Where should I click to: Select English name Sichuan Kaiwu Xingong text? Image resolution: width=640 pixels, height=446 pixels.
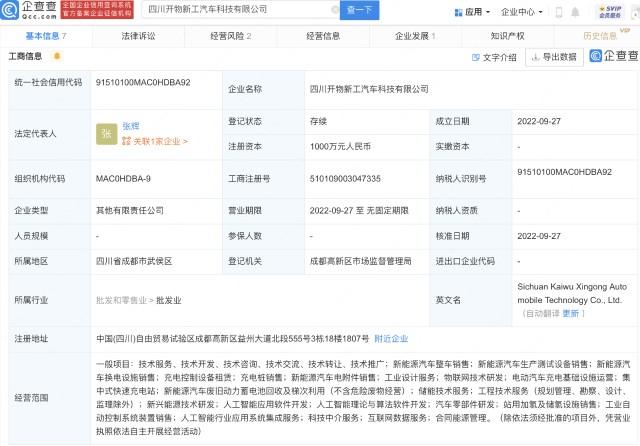(x=572, y=293)
